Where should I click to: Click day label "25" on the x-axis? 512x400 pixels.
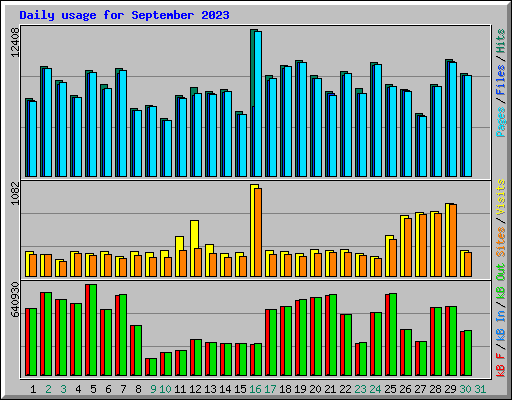coord(390,389)
